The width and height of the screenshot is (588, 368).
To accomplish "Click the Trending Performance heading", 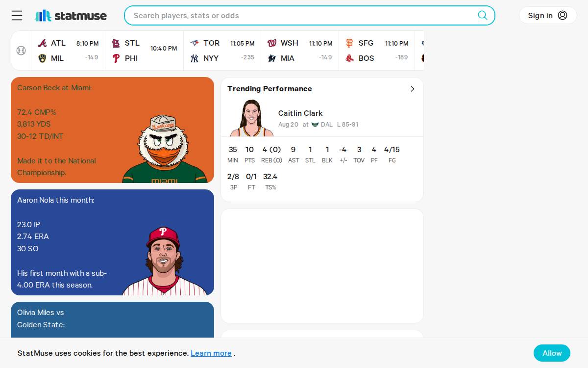I will pos(269,89).
